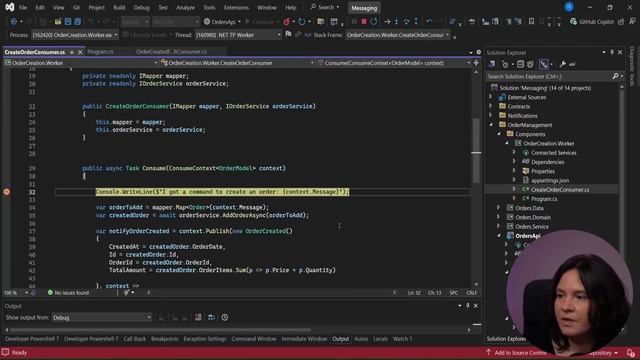The image size is (640, 360).
Task: Click the Search button in title bar
Action: [325, 7]
